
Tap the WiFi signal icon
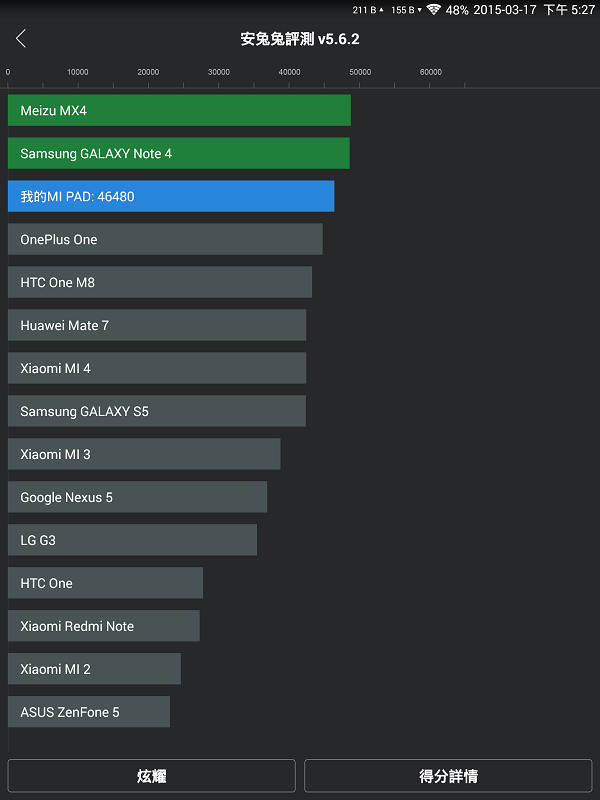[x=433, y=10]
